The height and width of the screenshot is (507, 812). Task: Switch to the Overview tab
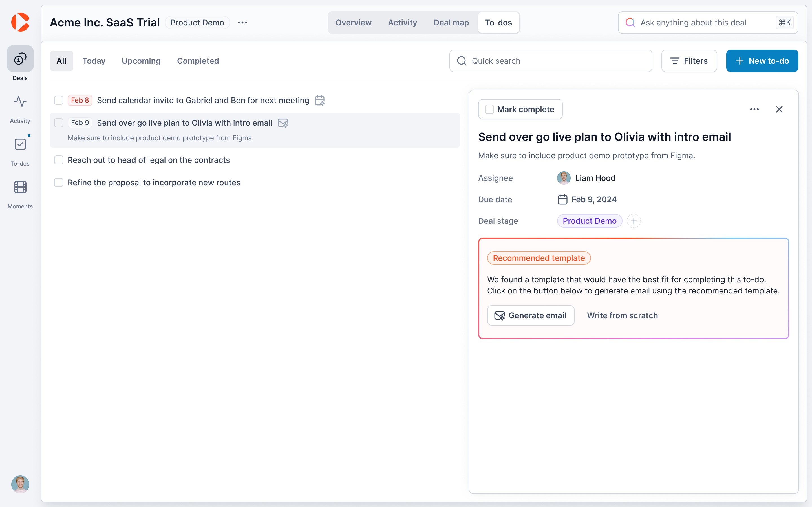click(x=353, y=22)
